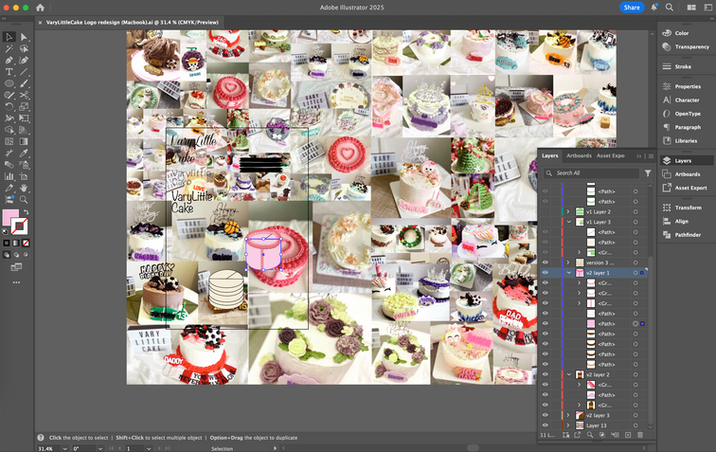Select the Scissors tool

pyautogui.click(x=24, y=95)
